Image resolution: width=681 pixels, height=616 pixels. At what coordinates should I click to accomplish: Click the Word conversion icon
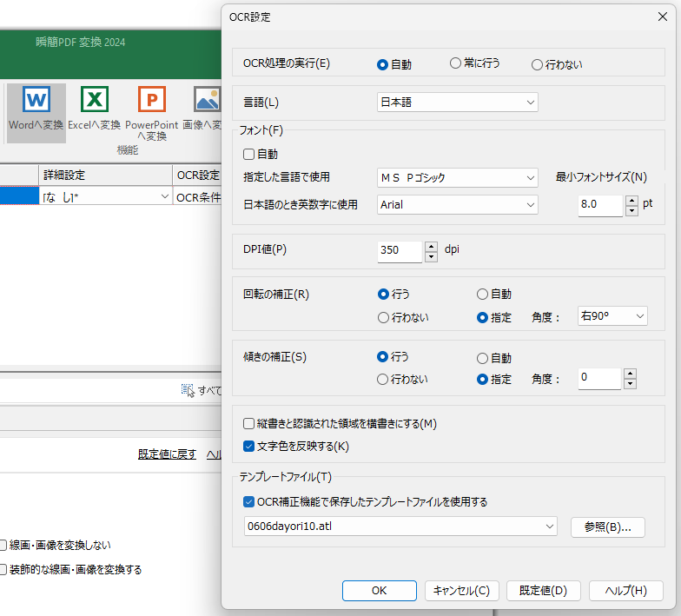click(36, 101)
